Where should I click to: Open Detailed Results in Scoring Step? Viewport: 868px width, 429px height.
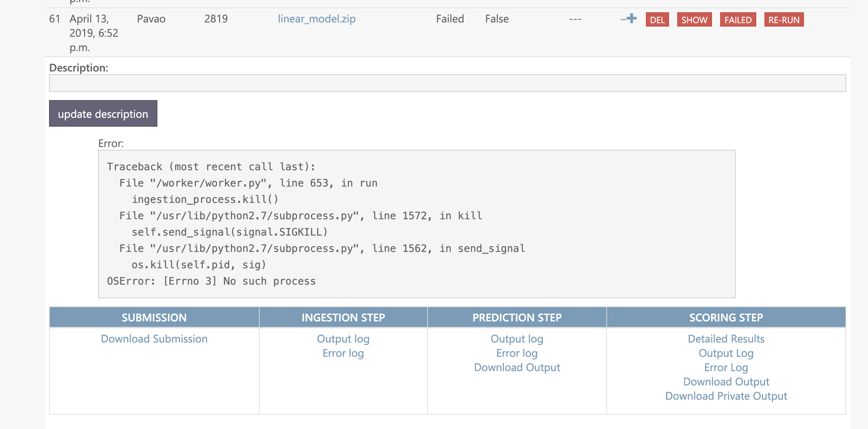[x=726, y=339]
